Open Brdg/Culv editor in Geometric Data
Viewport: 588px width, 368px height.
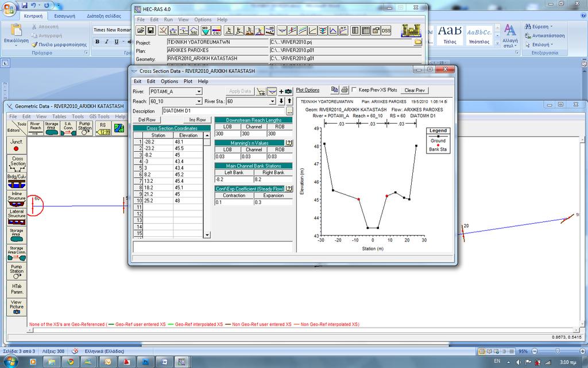tap(17, 181)
